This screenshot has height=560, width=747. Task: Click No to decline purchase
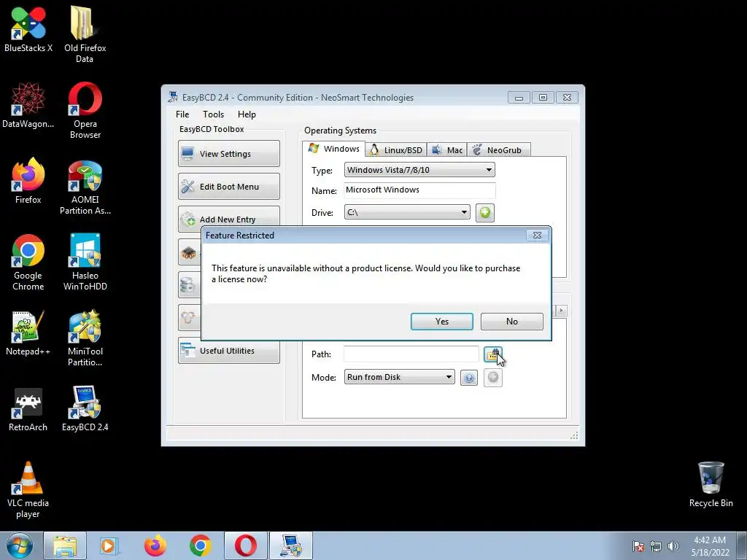point(511,322)
